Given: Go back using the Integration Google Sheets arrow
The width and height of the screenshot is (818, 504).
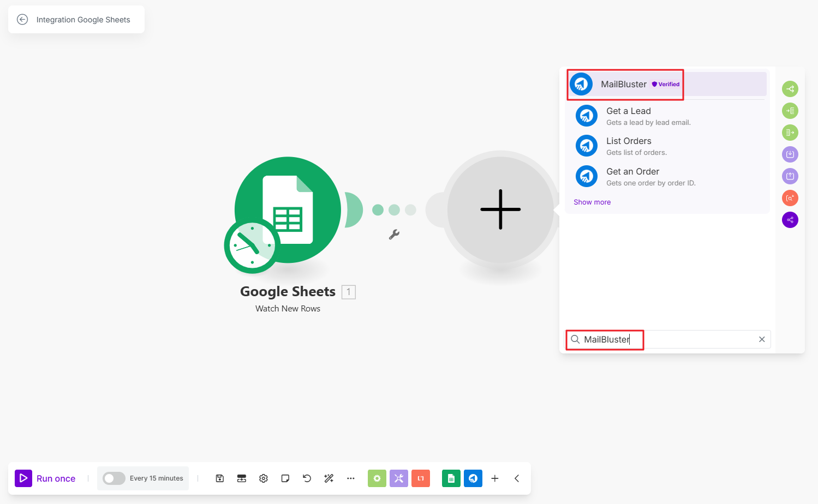Looking at the screenshot, I should (x=22, y=20).
